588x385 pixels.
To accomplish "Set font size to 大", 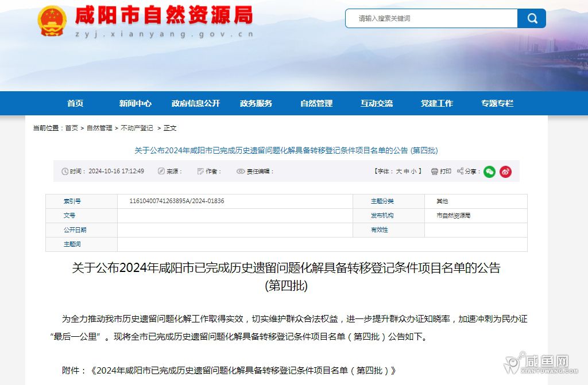I will [399, 172].
